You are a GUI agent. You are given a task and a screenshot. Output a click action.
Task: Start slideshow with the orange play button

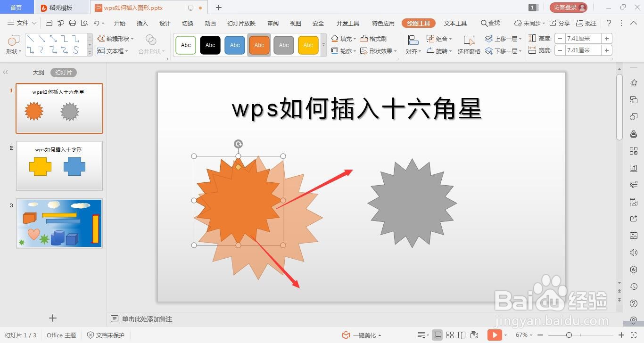coord(494,335)
